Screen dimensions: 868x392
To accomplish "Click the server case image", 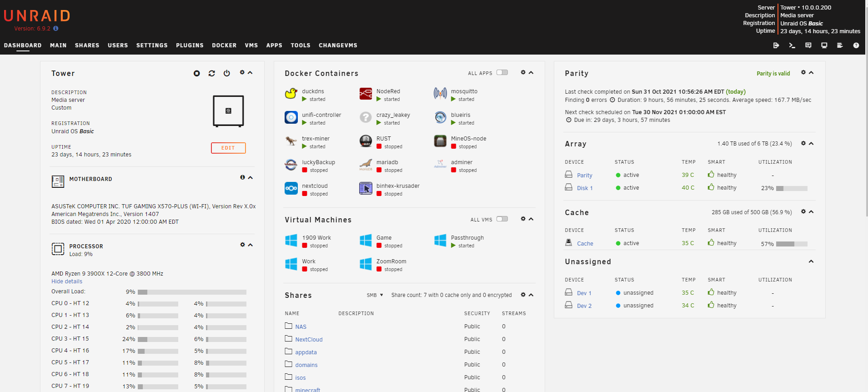I will coord(228,111).
